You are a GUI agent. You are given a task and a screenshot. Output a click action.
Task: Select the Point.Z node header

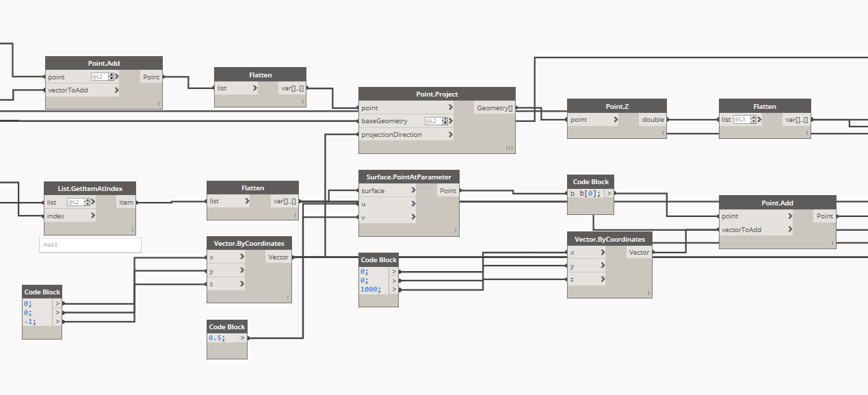(x=616, y=106)
